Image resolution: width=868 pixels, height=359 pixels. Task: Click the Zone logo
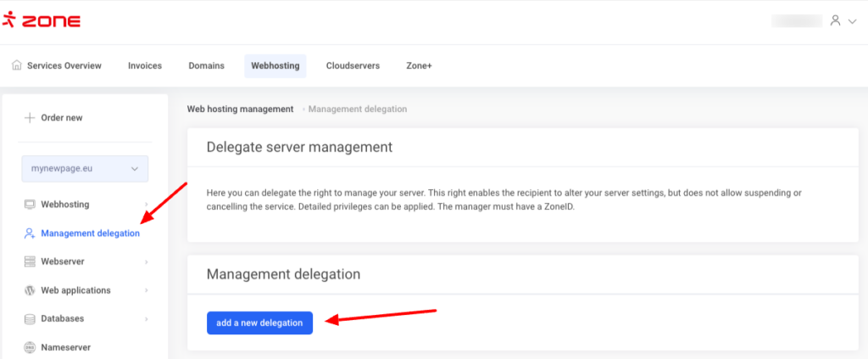click(42, 20)
